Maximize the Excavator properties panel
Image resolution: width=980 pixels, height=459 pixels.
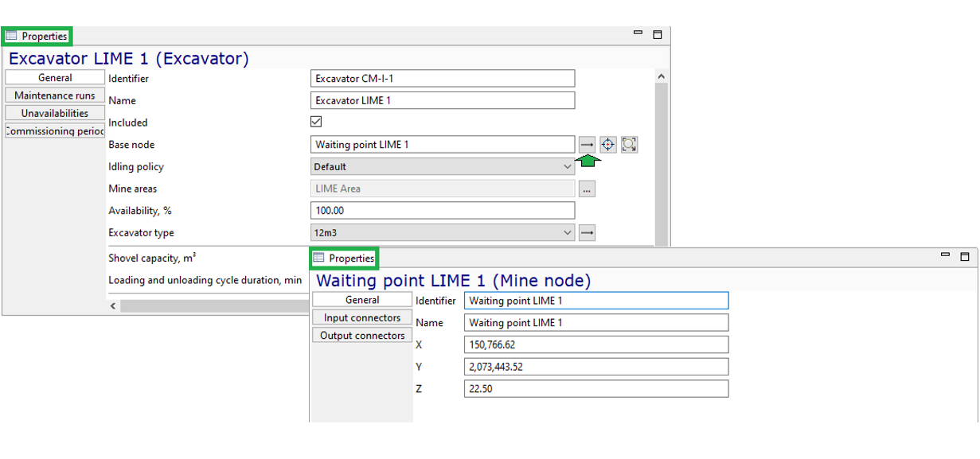pyautogui.click(x=658, y=34)
